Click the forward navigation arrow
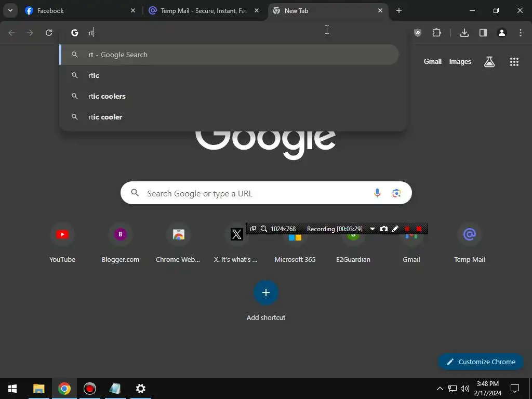This screenshot has width=532, height=399. [30, 33]
